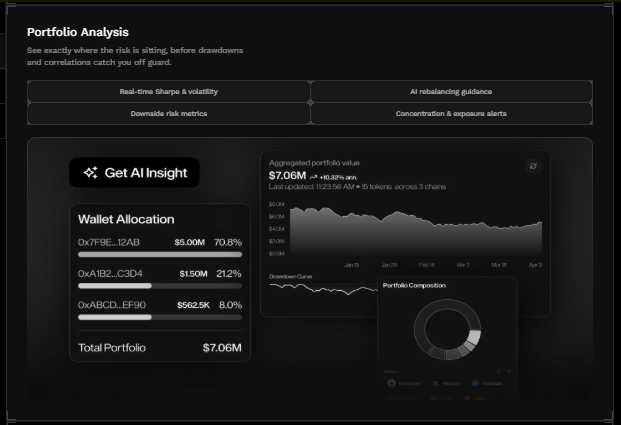Select Downside risk metrics feature cell

tap(169, 114)
